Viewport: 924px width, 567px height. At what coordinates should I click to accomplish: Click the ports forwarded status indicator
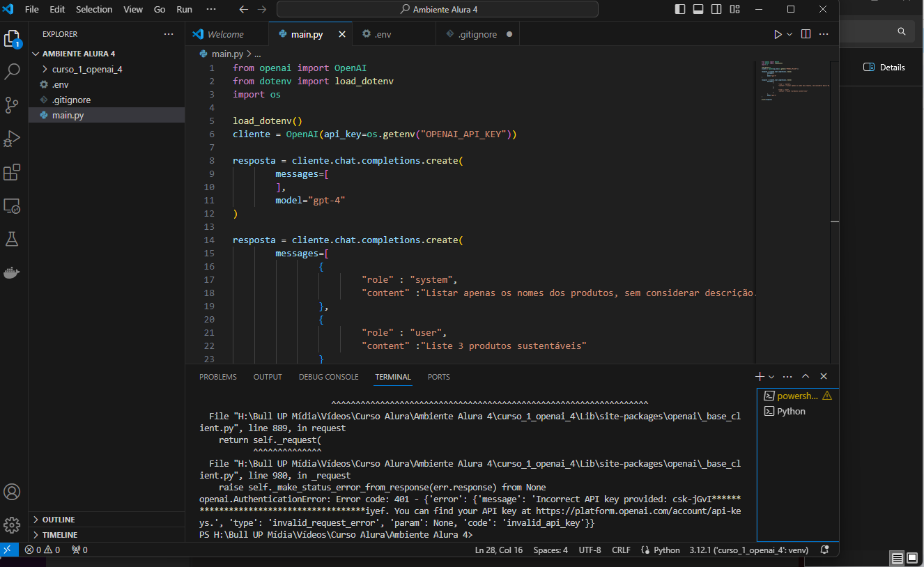pyautogui.click(x=79, y=550)
